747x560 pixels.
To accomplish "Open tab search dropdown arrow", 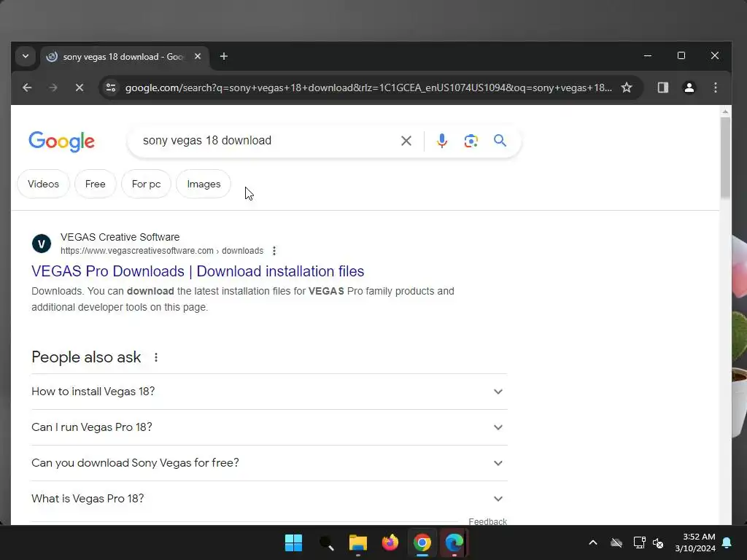I will [26, 56].
